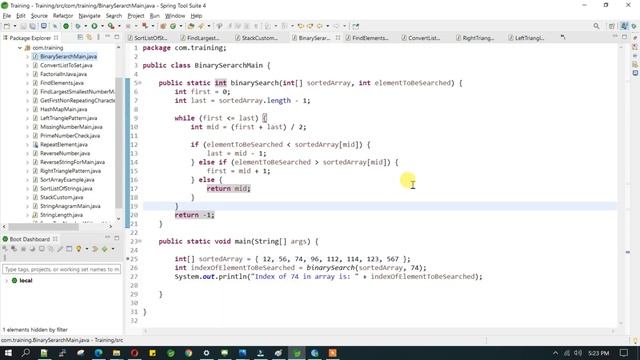Image resolution: width=640 pixels, height=360 pixels.
Task: Click Collapse All in Package Explorer
Action: point(80,37)
